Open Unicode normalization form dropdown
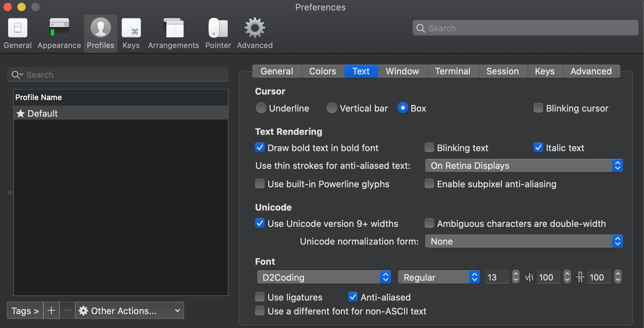Screen dimensions: 644x328 coord(524,241)
